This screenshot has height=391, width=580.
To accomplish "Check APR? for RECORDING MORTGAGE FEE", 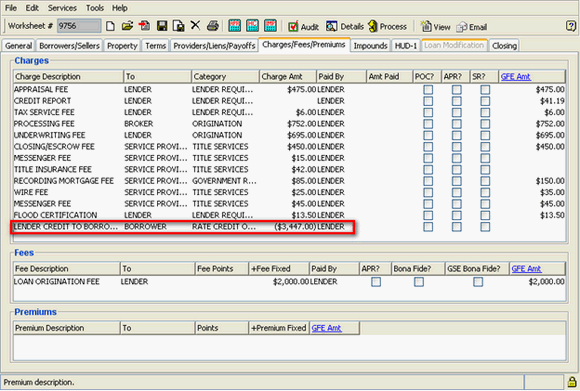I will coord(457,181).
